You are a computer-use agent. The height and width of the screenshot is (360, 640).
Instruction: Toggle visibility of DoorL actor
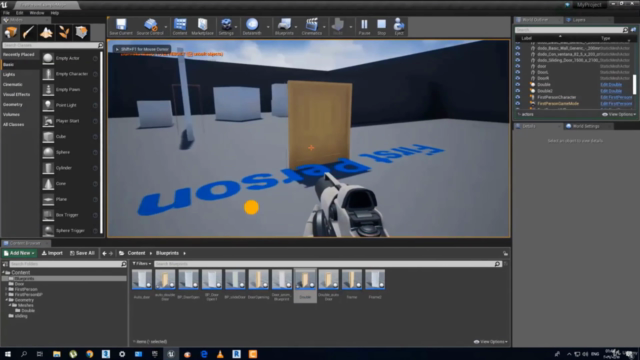point(518,72)
